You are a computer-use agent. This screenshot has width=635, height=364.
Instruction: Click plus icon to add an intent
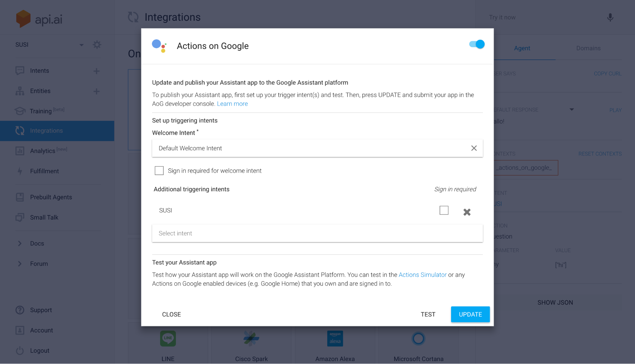click(x=97, y=71)
